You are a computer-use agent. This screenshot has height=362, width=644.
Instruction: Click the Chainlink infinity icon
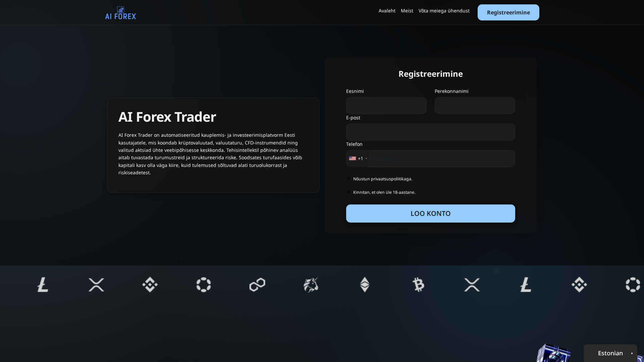tap(257, 285)
